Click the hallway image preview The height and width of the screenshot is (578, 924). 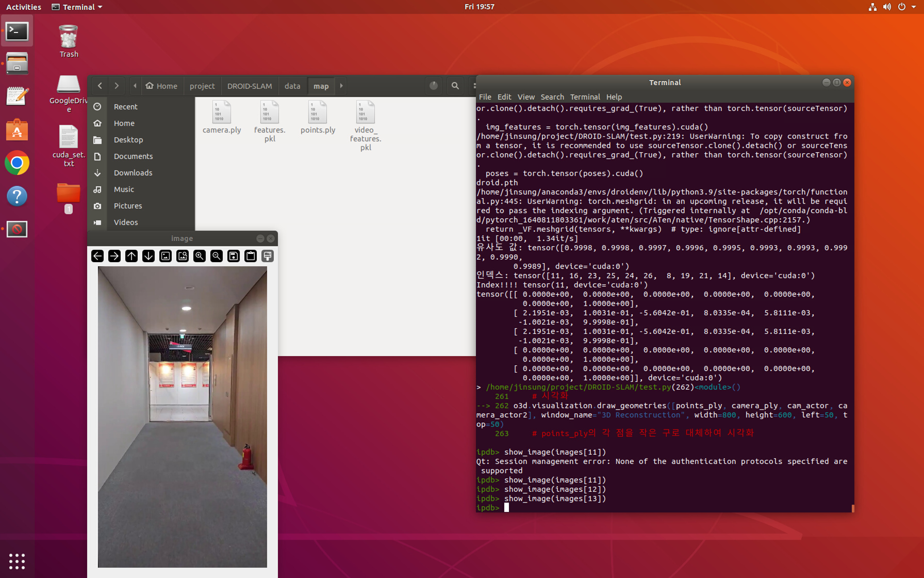click(x=183, y=417)
